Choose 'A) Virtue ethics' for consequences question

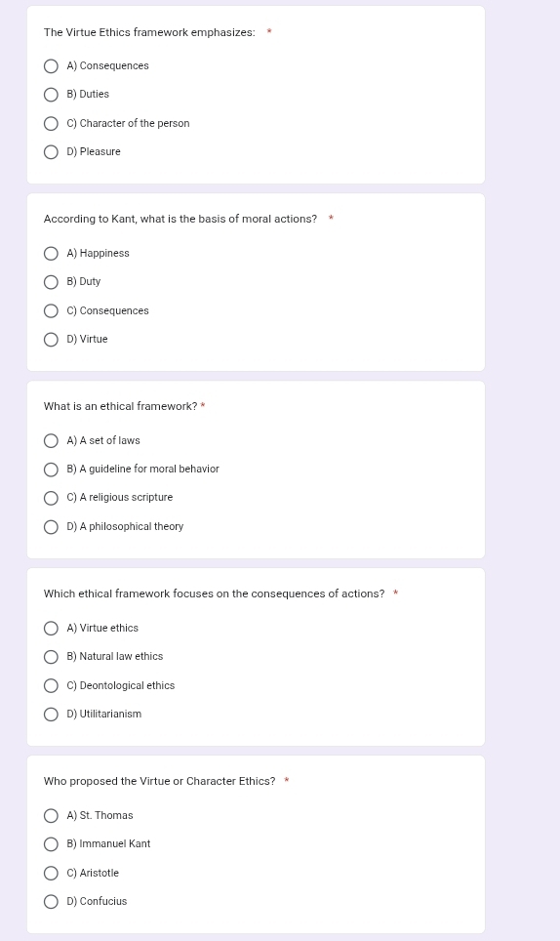point(51,629)
